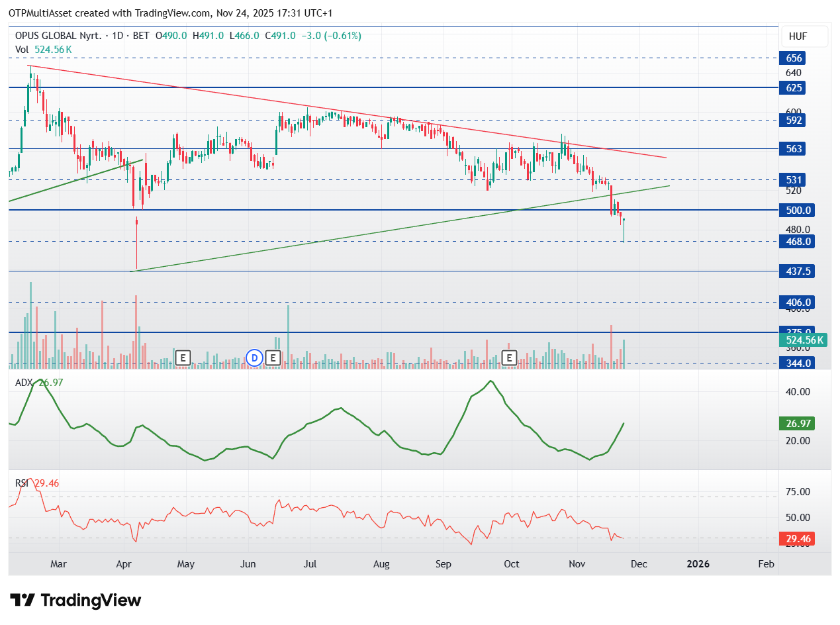The height and width of the screenshot is (625, 840).
Task: Select the RSI indicator legend label
Action: click(x=23, y=483)
